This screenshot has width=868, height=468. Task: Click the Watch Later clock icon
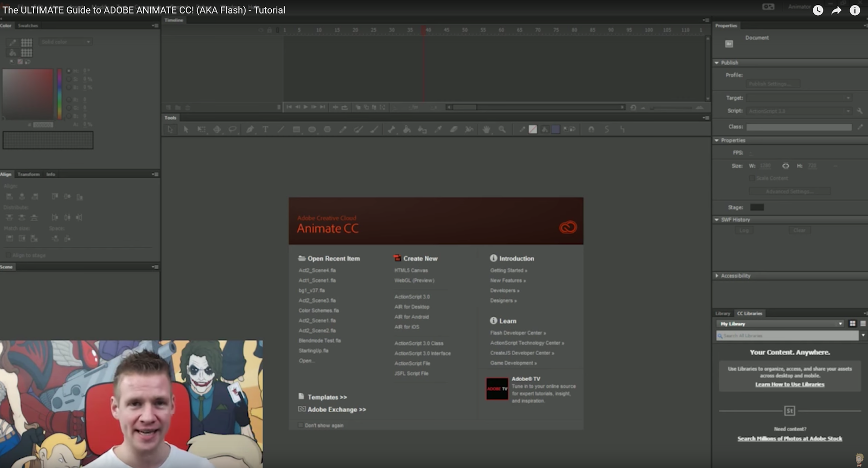click(x=818, y=10)
